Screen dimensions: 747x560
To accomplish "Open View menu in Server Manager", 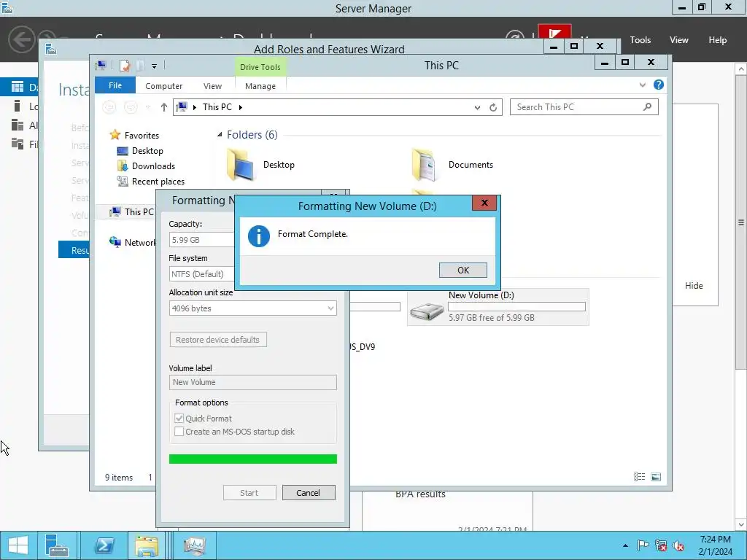I will click(679, 40).
